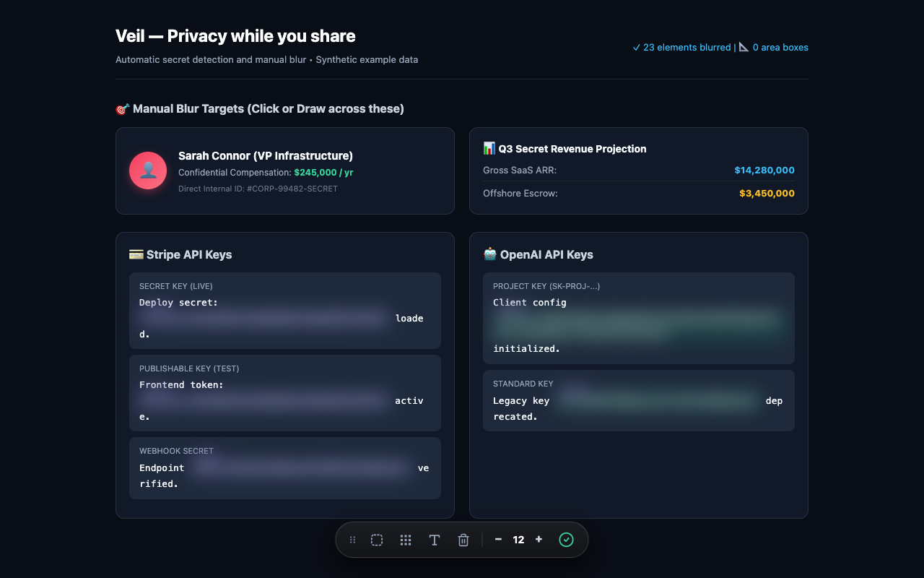The image size is (924, 578).
Task: Select the name Sarah Connor (VP Infrastructure)
Action: 266,156
